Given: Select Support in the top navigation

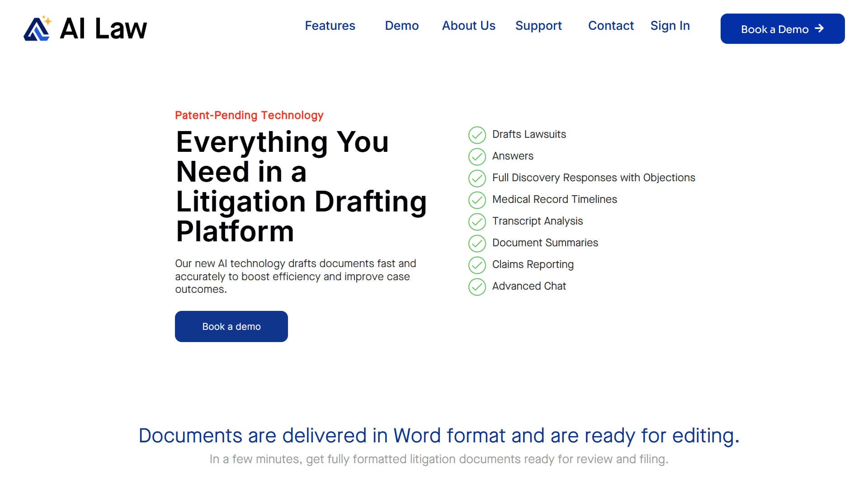Looking at the screenshot, I should point(538,26).
